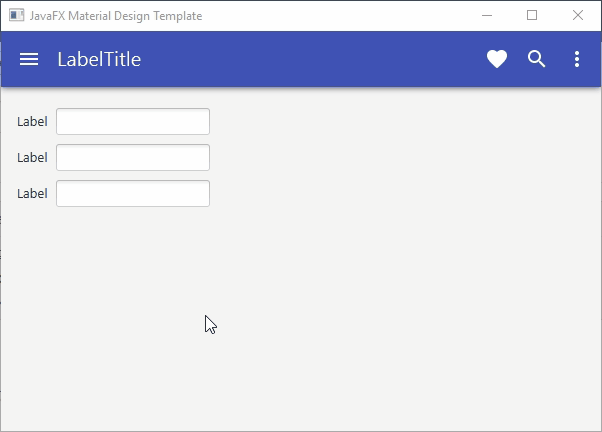Image resolution: width=602 pixels, height=432 pixels.
Task: Open the hamburger navigation menu
Action: 29,59
